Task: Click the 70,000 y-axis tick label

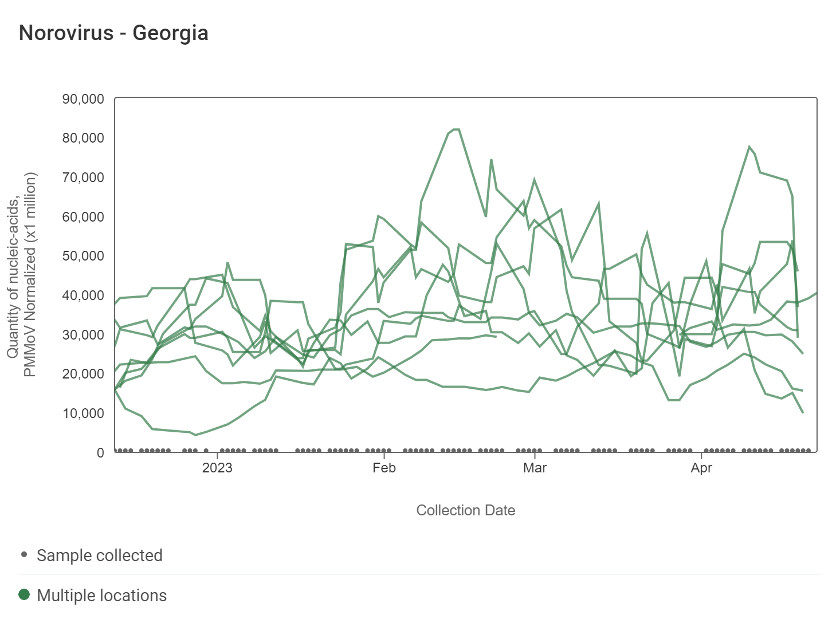Action: 84,178
